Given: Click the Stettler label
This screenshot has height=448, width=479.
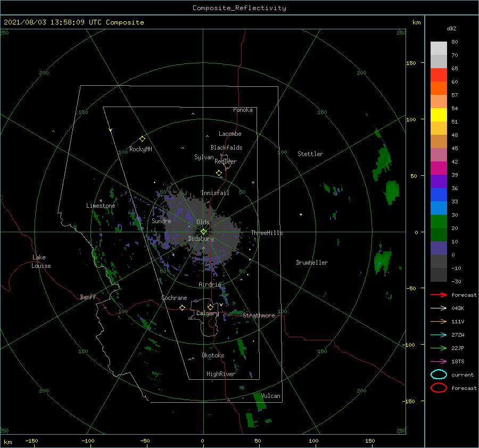Looking at the screenshot, I should [310, 154].
